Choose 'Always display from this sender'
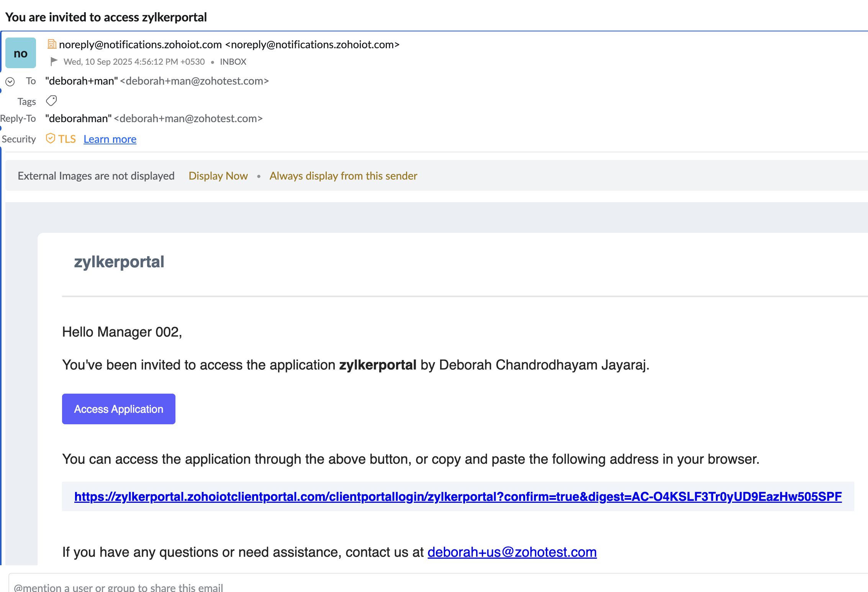This screenshot has width=868, height=592. (343, 176)
